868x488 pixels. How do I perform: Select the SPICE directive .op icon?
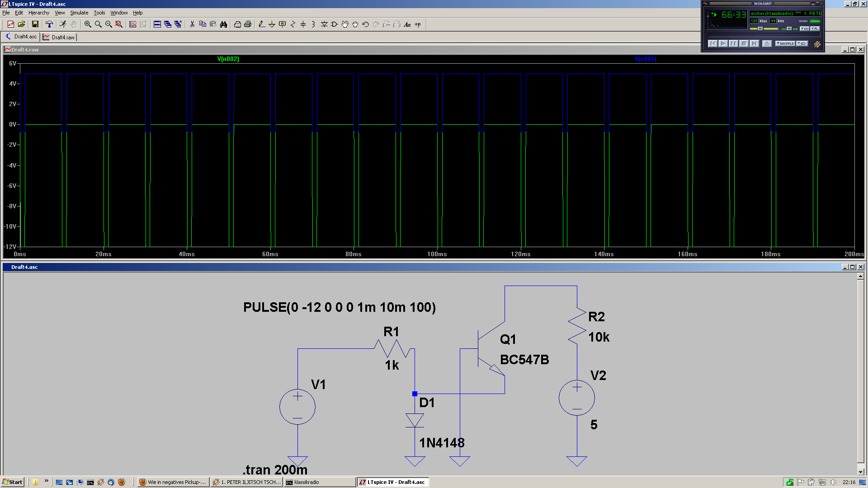(418, 24)
